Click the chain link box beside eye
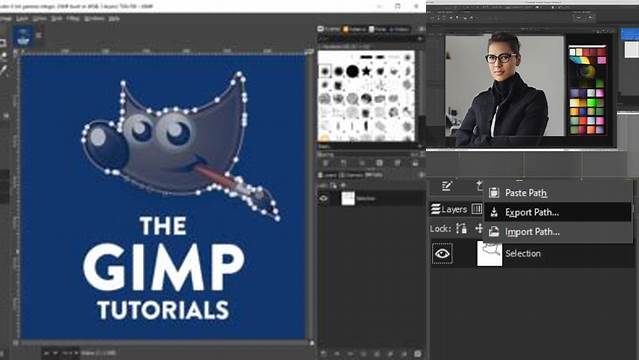Screen dimensions: 639x360 coord(465,254)
